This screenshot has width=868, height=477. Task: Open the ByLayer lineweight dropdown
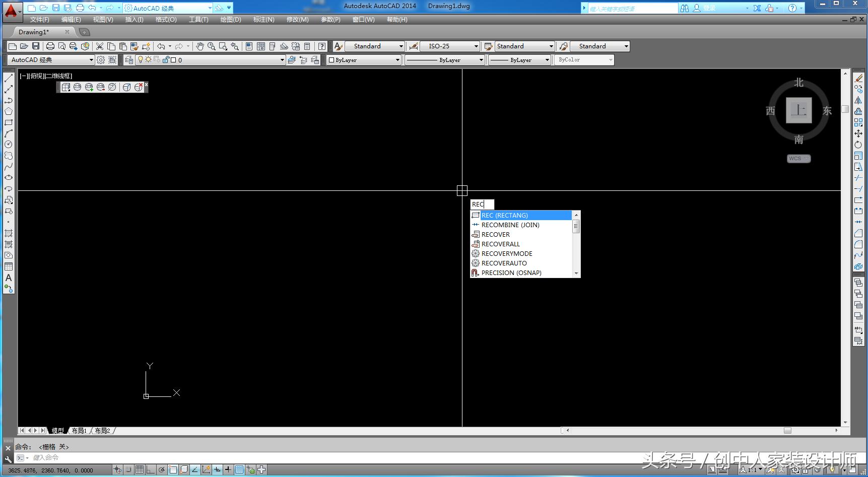click(520, 60)
